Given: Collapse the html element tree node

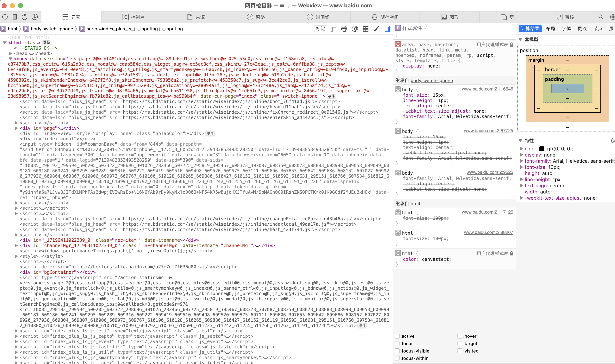Looking at the screenshot, I should coord(5,43).
